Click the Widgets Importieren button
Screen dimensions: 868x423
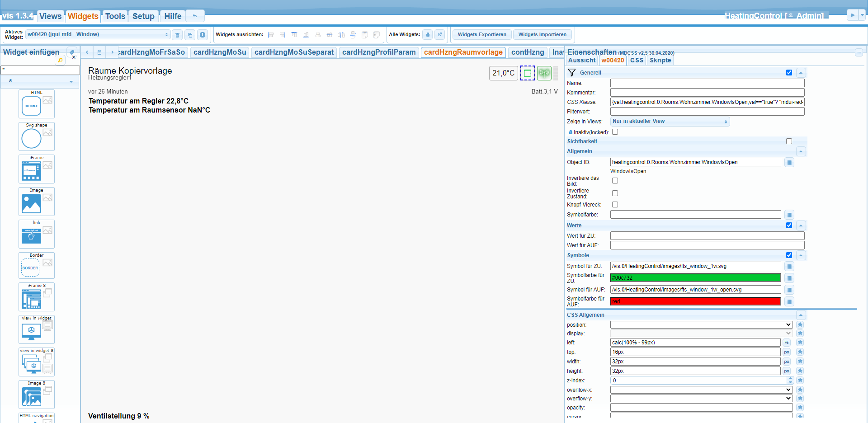point(542,35)
